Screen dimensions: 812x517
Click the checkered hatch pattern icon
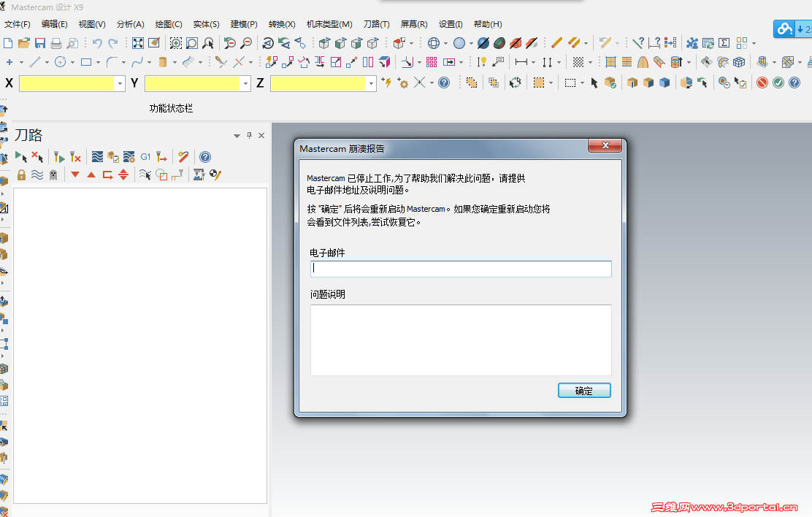pyautogui.click(x=578, y=62)
